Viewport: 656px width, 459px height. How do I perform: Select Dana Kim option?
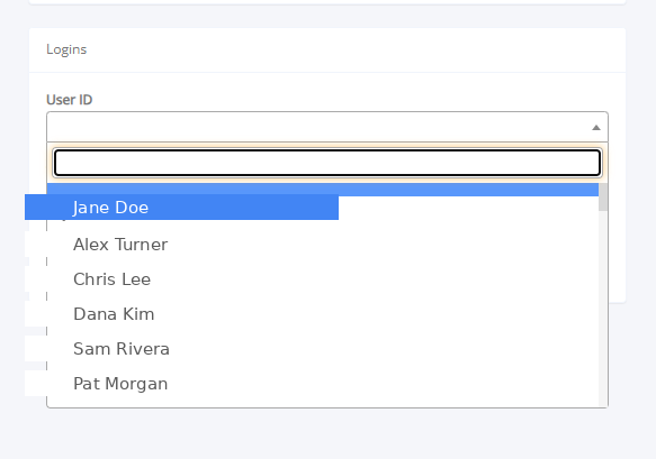[x=113, y=314]
